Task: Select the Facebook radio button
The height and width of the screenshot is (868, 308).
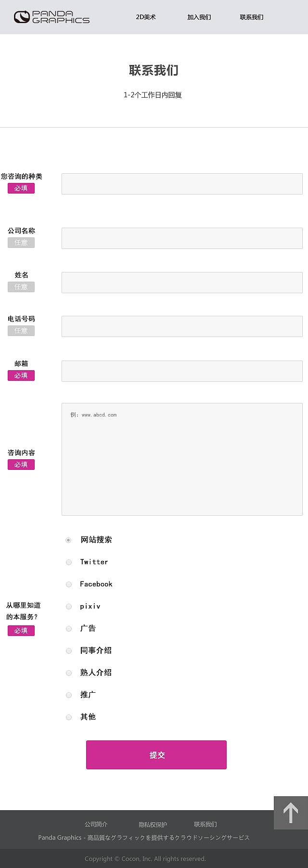Action: point(68,584)
